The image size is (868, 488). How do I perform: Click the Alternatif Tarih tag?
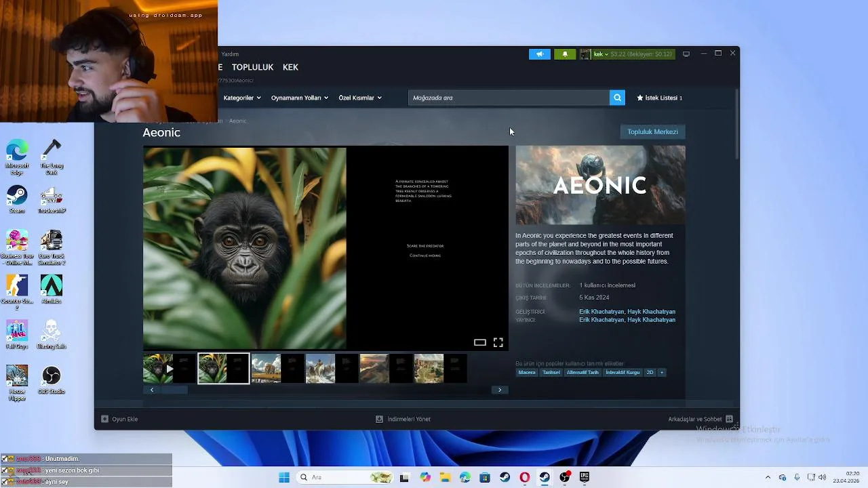pos(583,372)
